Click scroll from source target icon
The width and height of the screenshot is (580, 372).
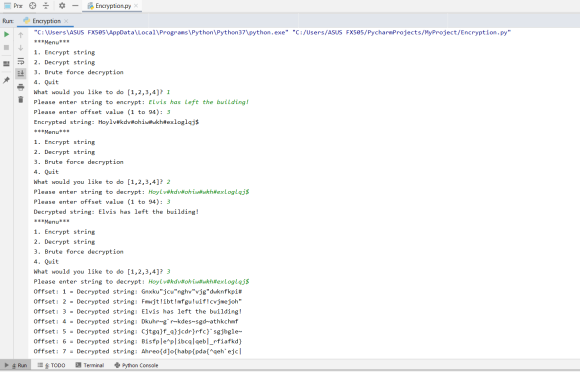click(33, 6)
